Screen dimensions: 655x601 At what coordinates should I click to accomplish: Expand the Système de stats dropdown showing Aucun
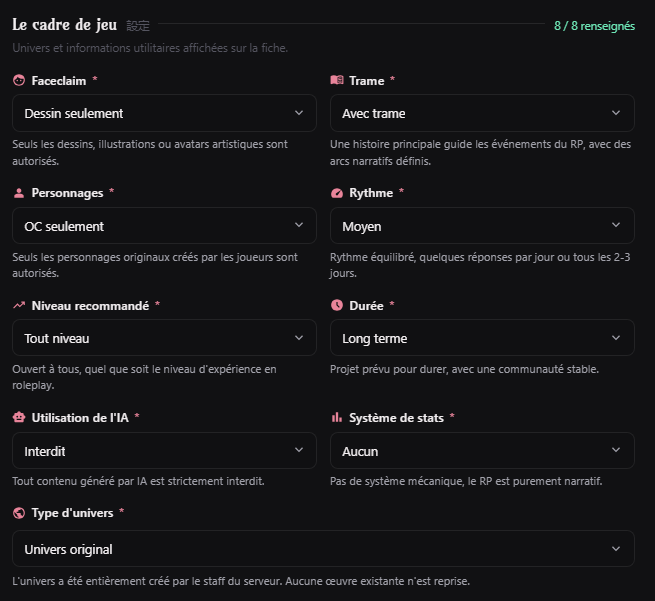tap(482, 451)
